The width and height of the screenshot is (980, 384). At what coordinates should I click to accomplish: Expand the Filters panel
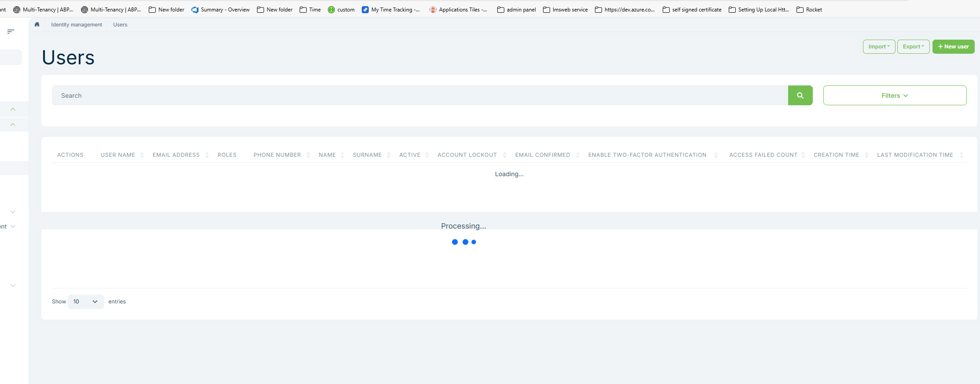(x=894, y=96)
